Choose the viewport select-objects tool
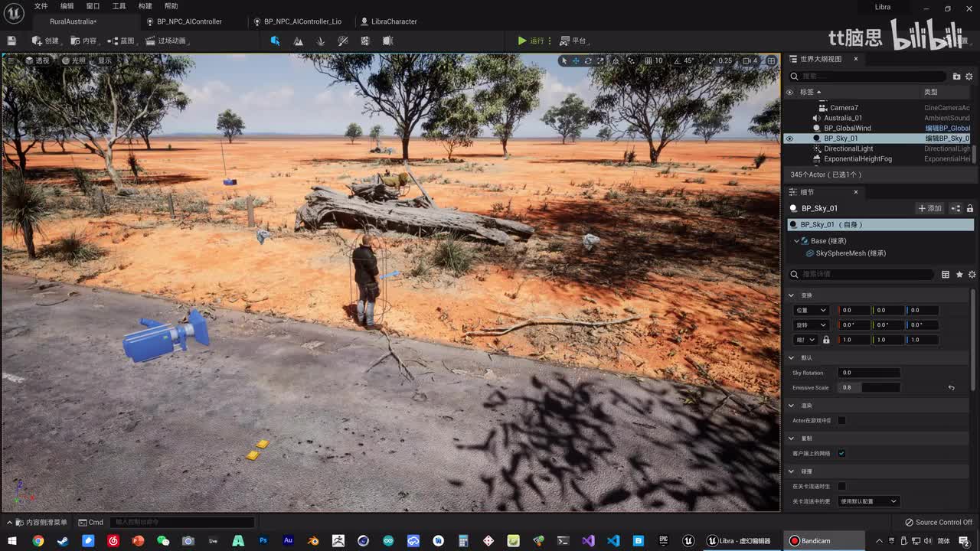Image resolution: width=980 pixels, height=551 pixels. point(564,60)
